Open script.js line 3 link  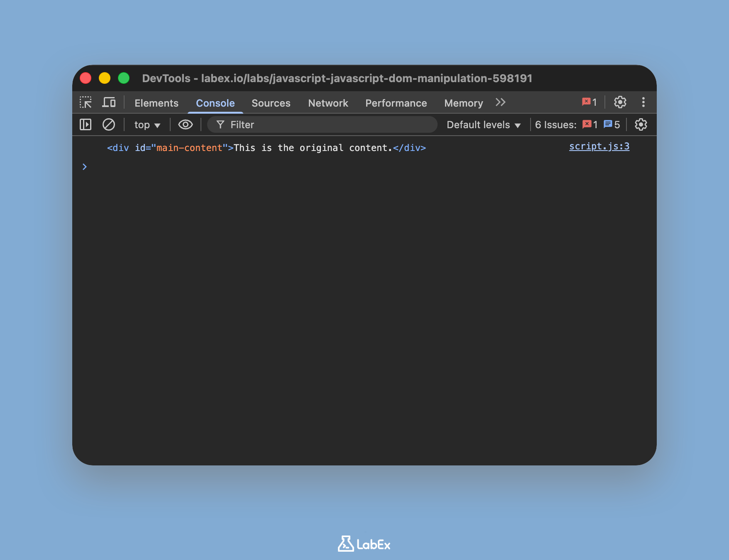pos(599,146)
